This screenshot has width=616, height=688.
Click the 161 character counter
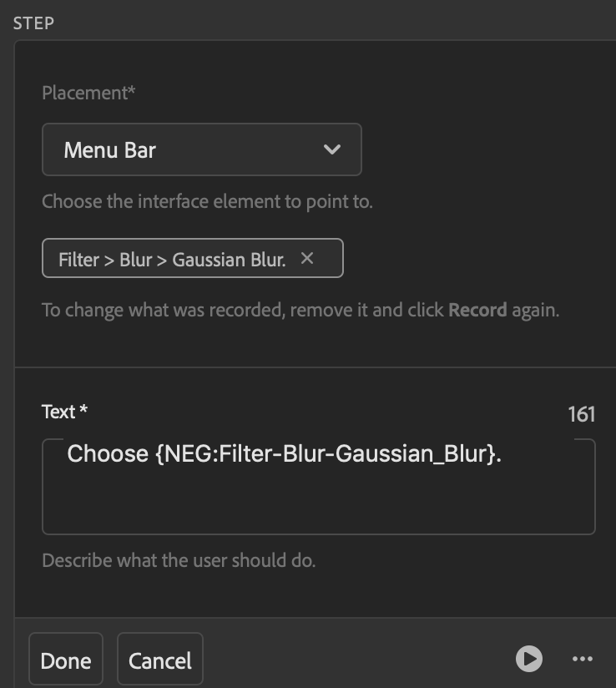pos(581,414)
